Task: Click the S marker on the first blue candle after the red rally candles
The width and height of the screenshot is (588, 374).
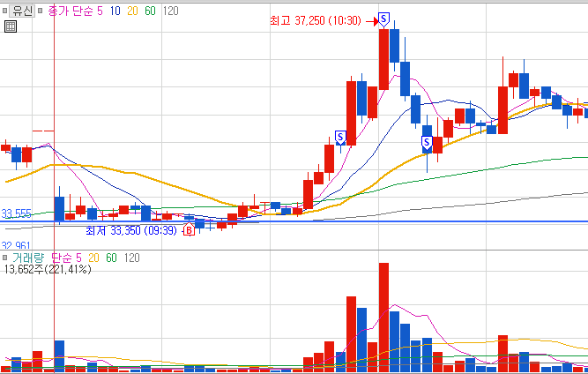Action: point(340,138)
